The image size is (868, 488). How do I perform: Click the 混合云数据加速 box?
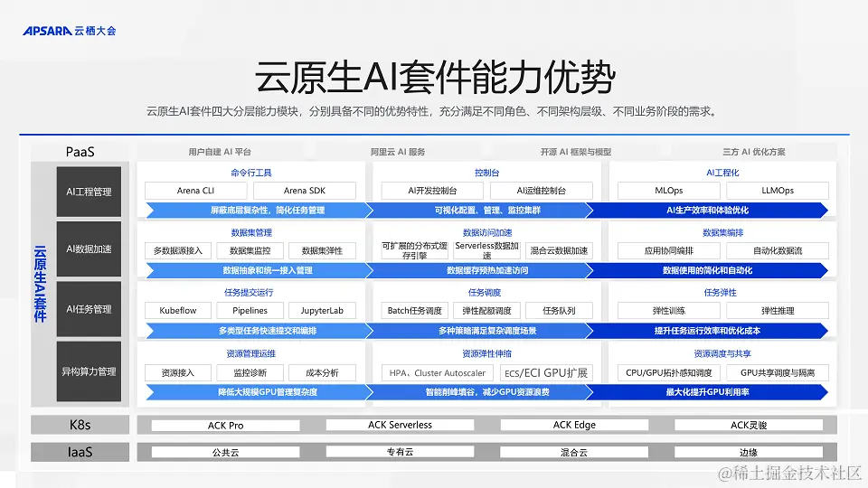(x=559, y=250)
